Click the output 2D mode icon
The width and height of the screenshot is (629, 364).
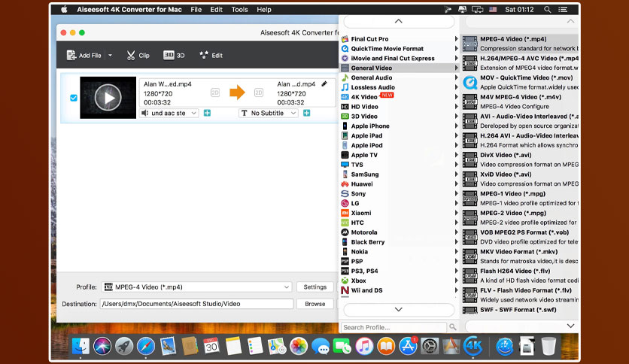259,93
